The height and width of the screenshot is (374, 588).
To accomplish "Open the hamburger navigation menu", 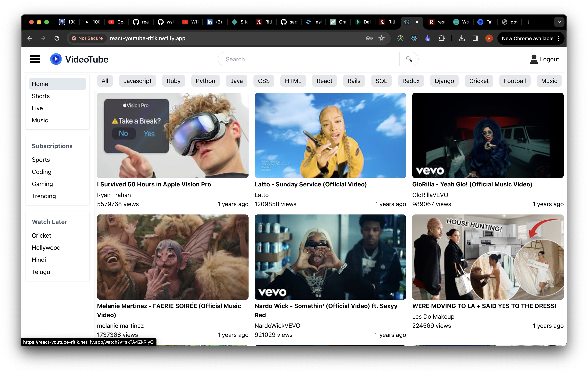I will (35, 59).
